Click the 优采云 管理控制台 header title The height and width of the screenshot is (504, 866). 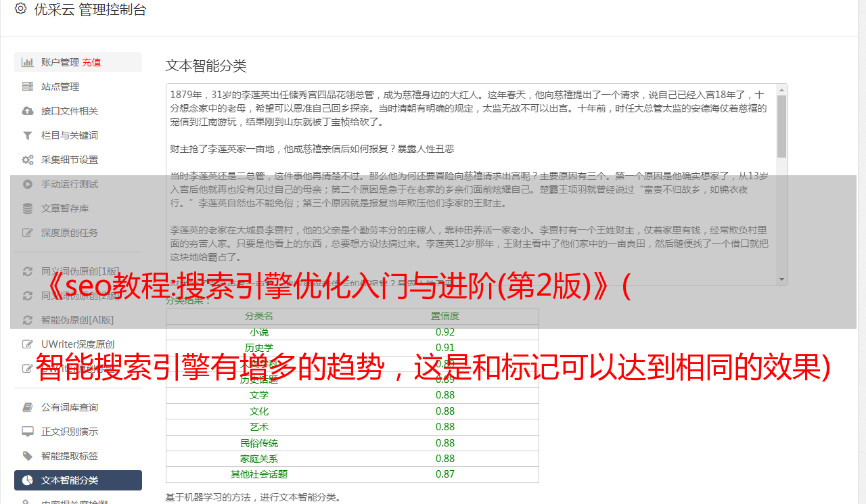coord(90,9)
